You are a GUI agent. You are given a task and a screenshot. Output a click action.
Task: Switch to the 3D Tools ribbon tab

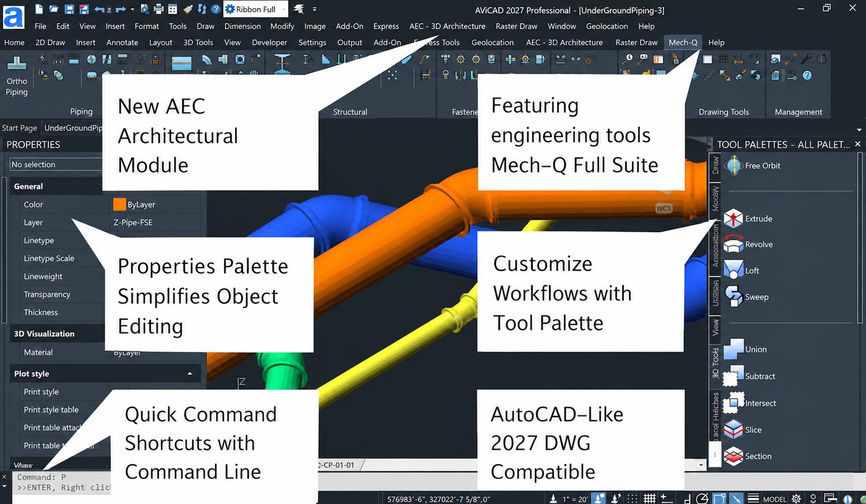point(198,42)
